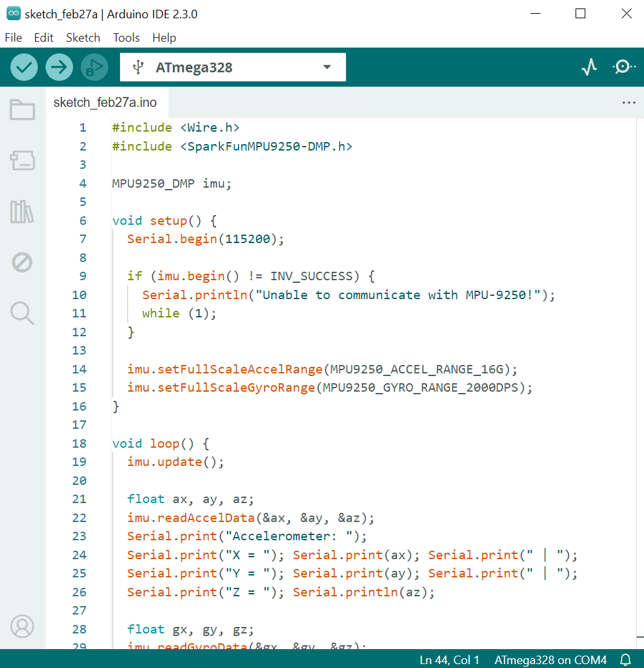Click Ln 44, Col 1 in status bar

click(x=449, y=660)
